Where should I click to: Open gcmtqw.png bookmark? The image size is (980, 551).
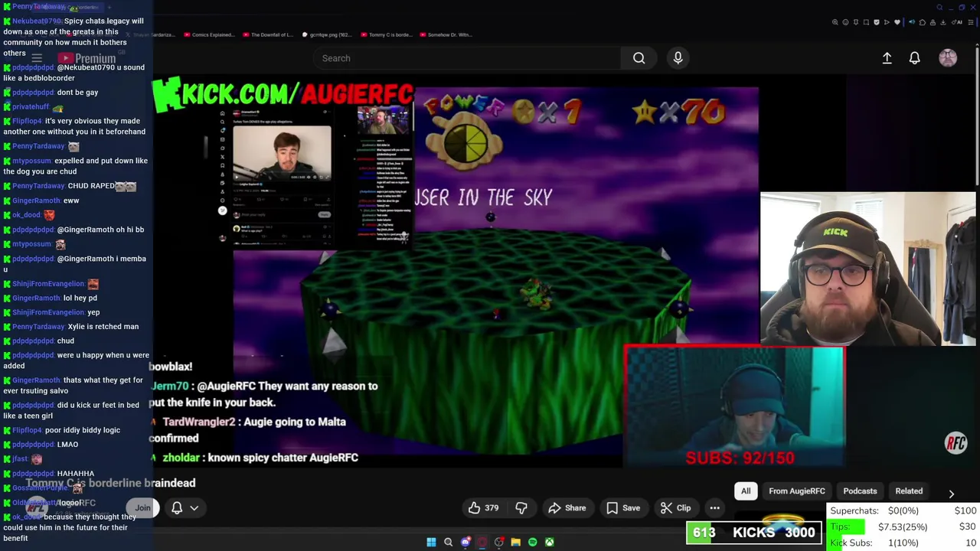coord(327,34)
